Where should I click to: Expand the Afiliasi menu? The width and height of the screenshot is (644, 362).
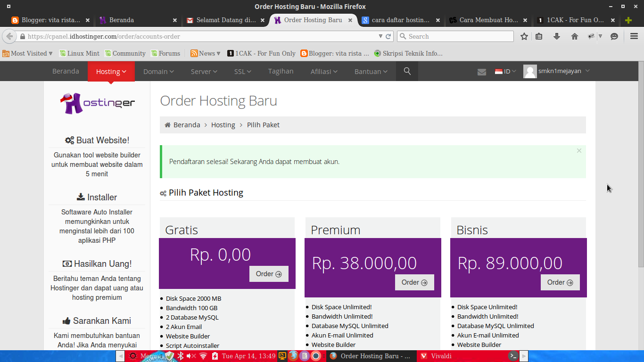[x=324, y=72]
